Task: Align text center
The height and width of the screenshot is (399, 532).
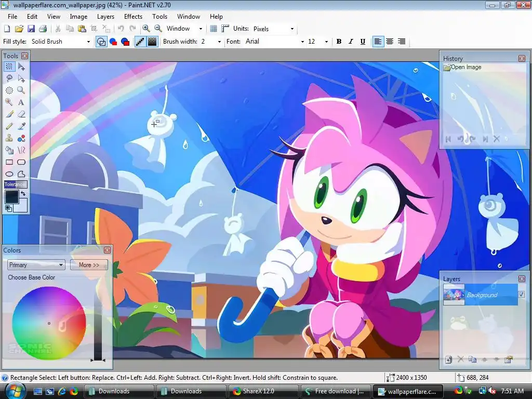Action: (390, 42)
